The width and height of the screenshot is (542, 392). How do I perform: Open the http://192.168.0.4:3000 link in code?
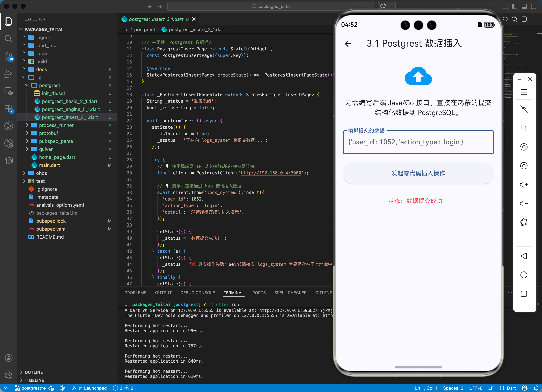tap(271, 173)
